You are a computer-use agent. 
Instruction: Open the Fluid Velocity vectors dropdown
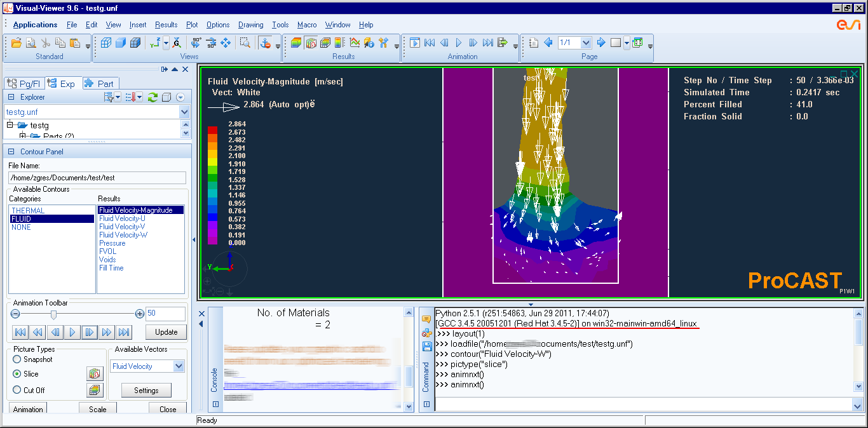(x=178, y=366)
